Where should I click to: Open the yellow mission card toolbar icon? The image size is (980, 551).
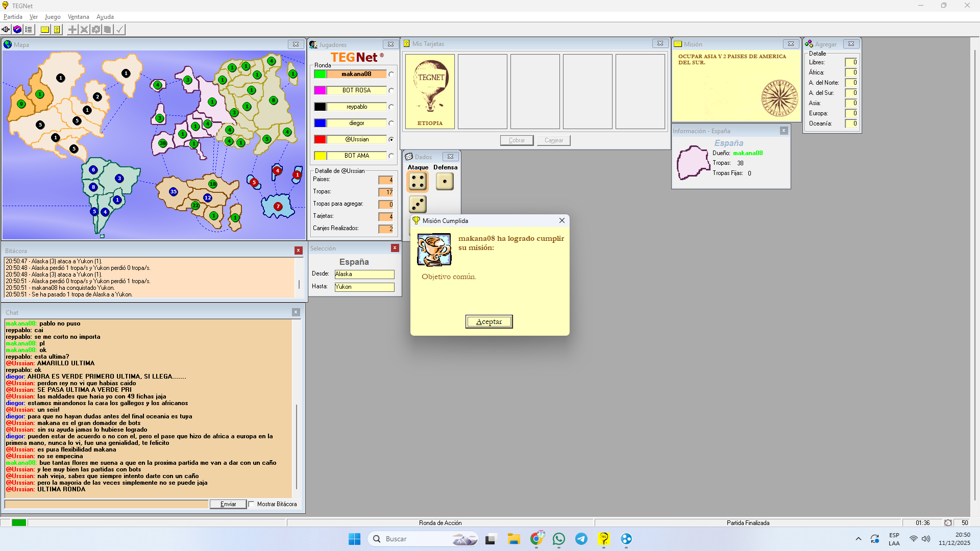click(45, 30)
